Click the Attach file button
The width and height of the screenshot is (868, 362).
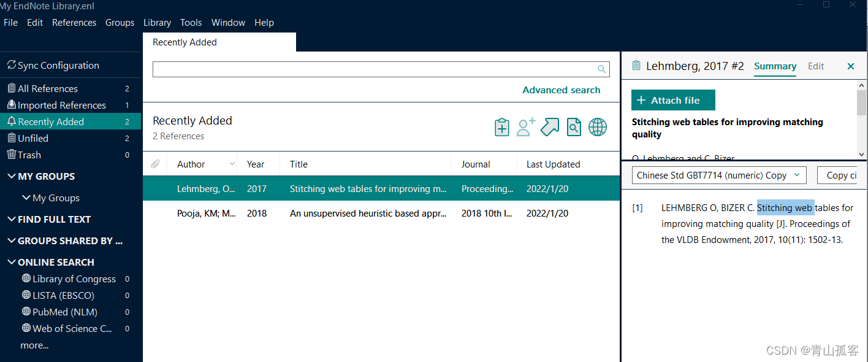pos(673,101)
